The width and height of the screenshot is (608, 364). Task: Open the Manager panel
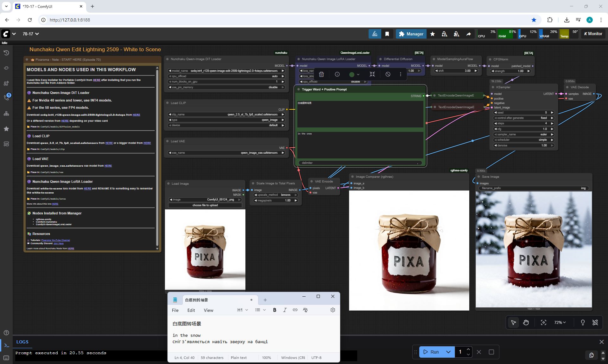pyautogui.click(x=411, y=34)
